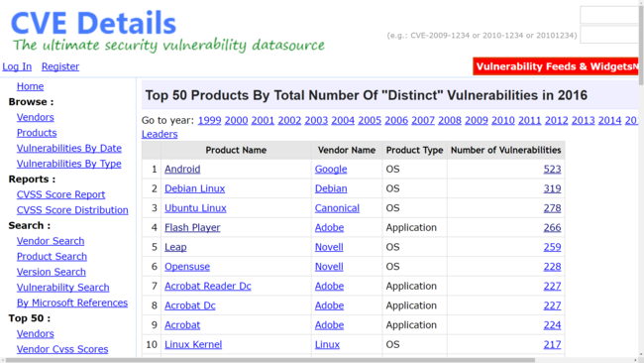This screenshot has width=644, height=363.
Task: Open Vulnerabilities By Type
Action: point(69,164)
